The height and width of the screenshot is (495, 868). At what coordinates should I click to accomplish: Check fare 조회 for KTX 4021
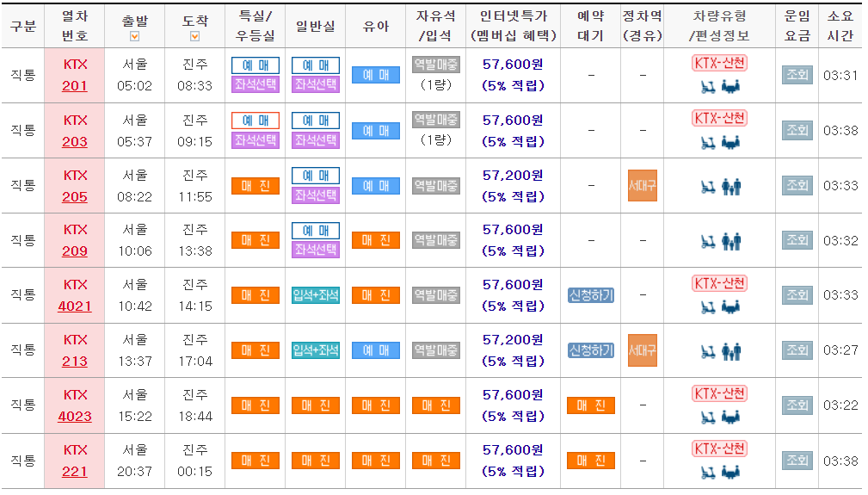797,294
